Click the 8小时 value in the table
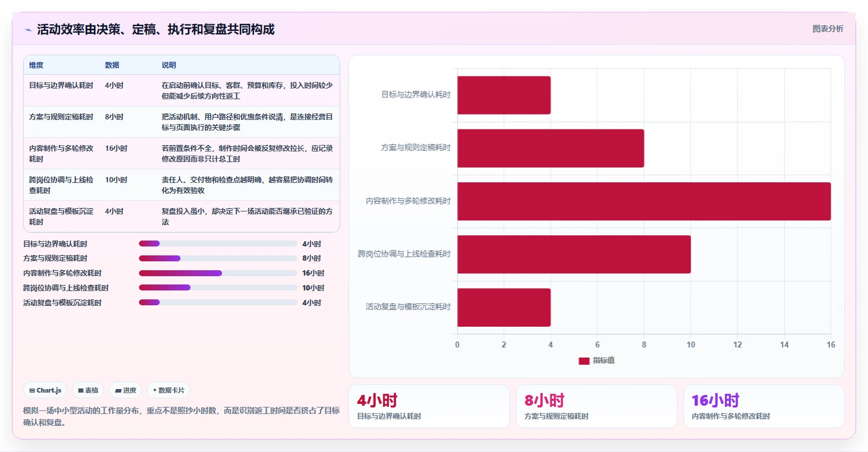The image size is (868, 452). tap(114, 117)
